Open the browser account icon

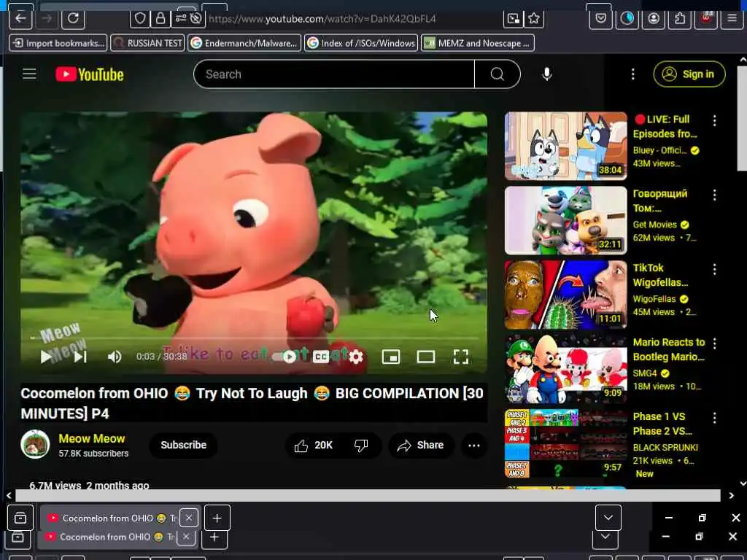point(654,18)
